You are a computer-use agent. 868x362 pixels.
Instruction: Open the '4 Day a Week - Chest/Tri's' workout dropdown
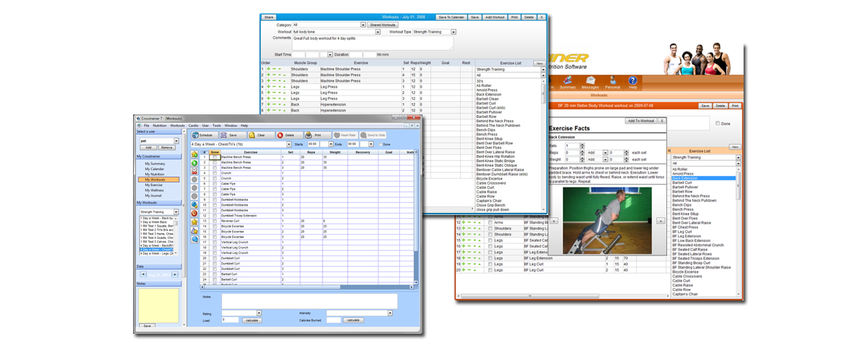pos(289,144)
